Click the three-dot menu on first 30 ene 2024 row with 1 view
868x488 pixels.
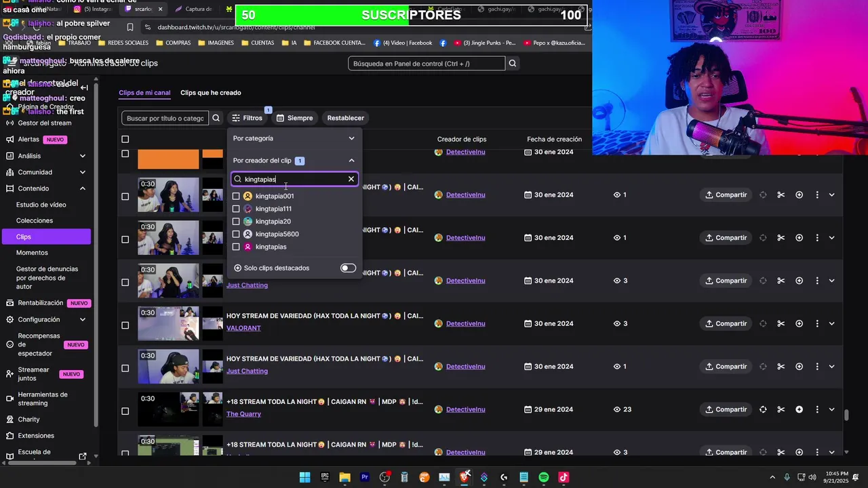tap(816, 195)
